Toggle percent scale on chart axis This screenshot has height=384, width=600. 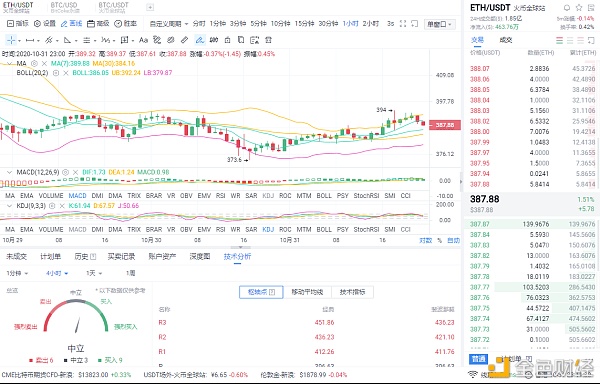pos(440,240)
